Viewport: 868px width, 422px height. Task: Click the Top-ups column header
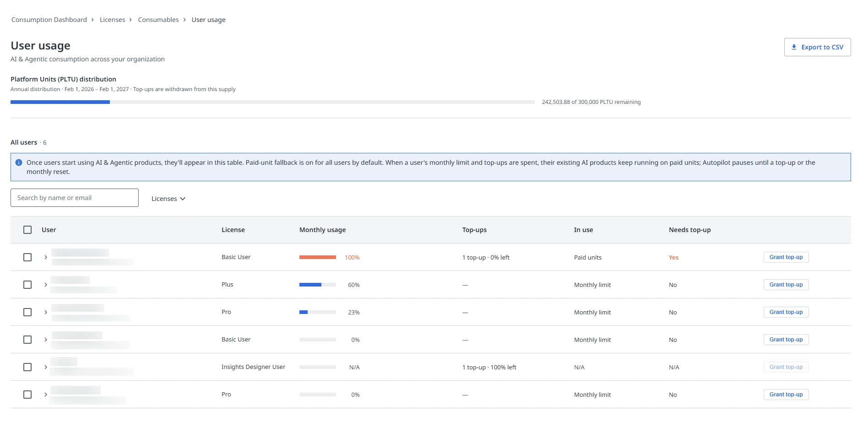[x=474, y=230]
